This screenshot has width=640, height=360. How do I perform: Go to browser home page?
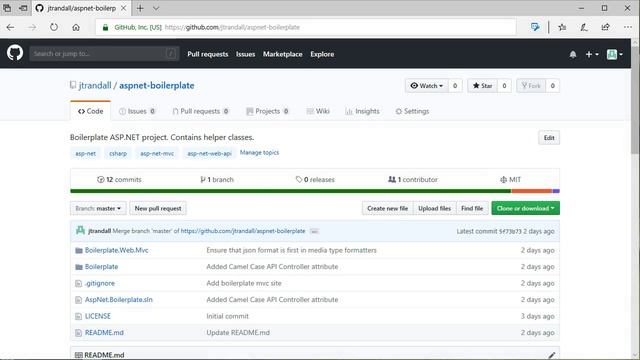click(x=76, y=27)
